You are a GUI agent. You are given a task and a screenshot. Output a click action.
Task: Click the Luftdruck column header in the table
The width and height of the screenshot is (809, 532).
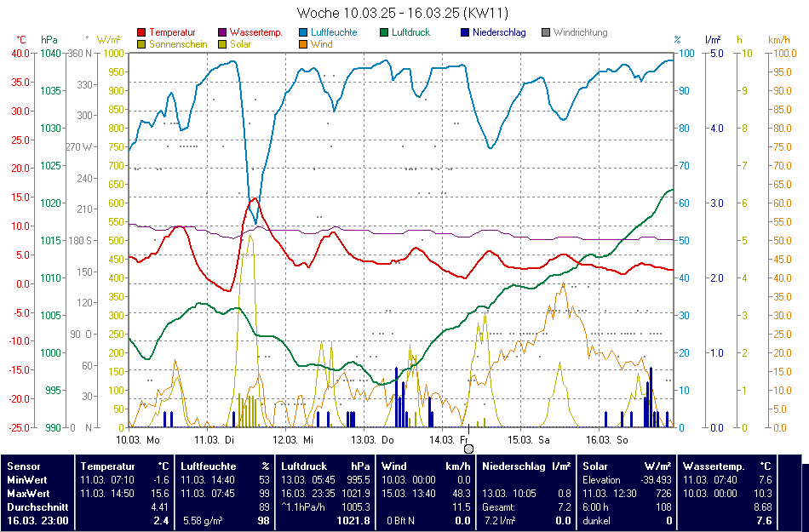click(304, 466)
